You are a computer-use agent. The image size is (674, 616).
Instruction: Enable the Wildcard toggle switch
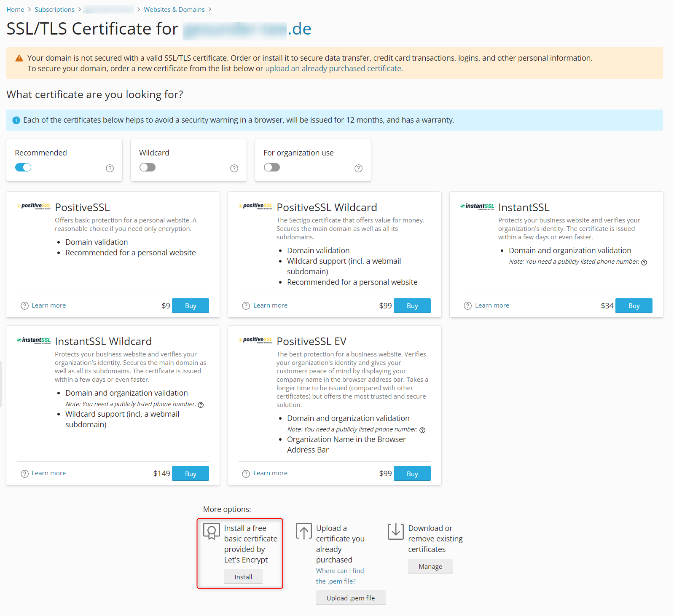coord(148,167)
